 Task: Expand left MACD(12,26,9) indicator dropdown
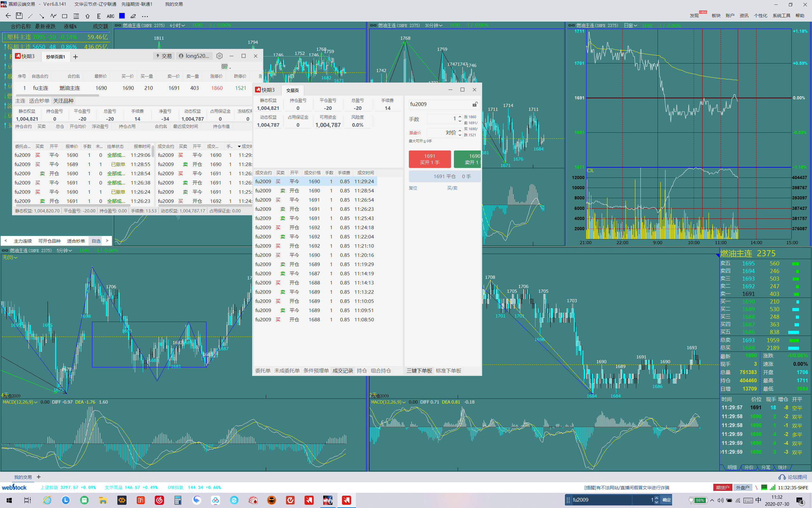coord(19,402)
